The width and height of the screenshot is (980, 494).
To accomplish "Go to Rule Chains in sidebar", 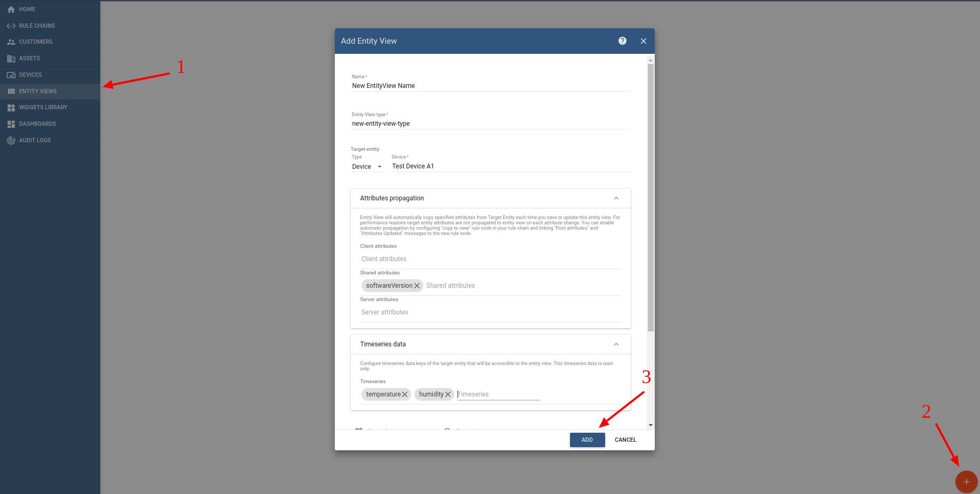I will (36, 26).
